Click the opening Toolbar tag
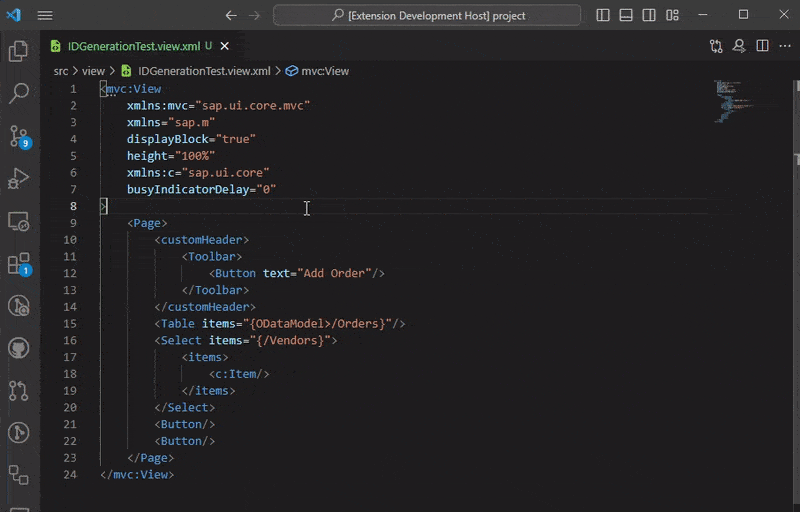 click(212, 257)
